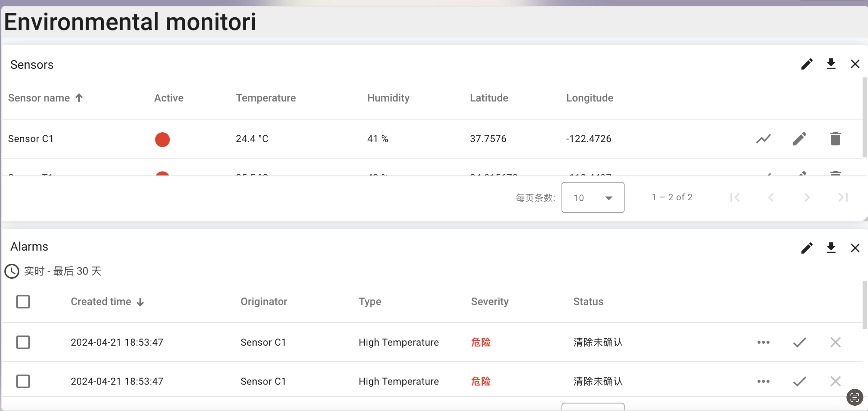Remove the Alarms widget
Image resolution: width=868 pixels, height=411 pixels.
pos(855,248)
